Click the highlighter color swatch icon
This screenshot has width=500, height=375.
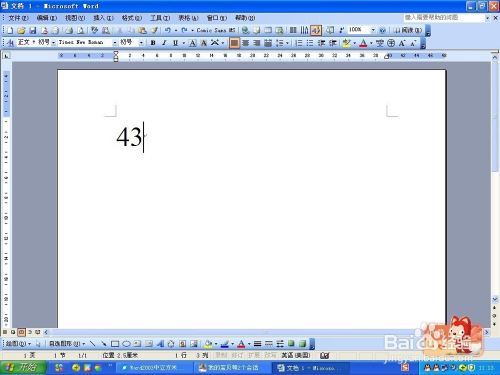347,43
